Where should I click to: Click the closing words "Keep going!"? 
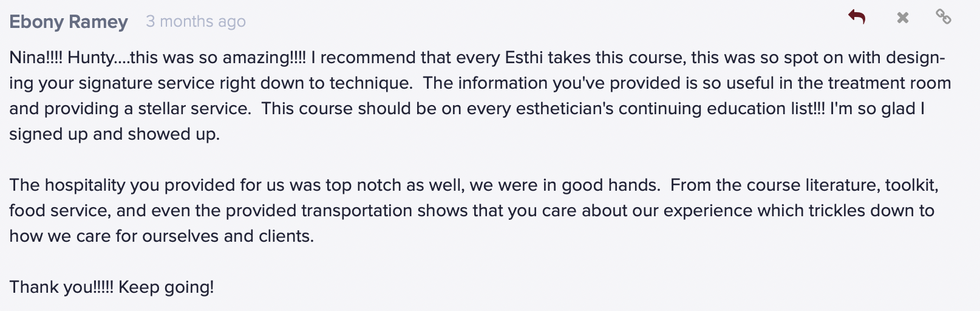point(166,287)
